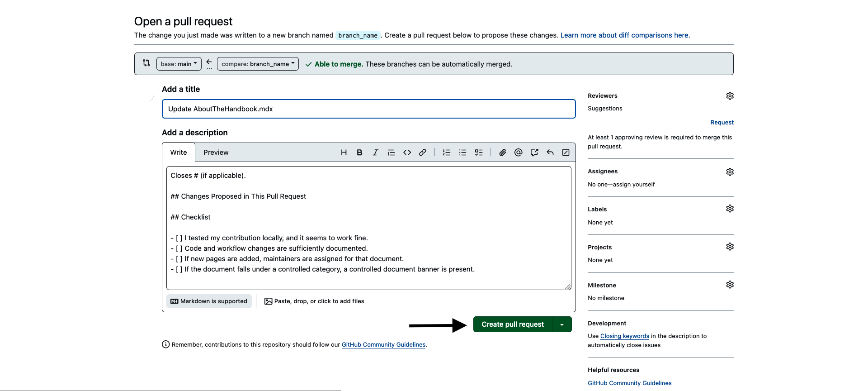The height and width of the screenshot is (391, 868).
Task: Add a link using the link icon
Action: pyautogui.click(x=423, y=153)
